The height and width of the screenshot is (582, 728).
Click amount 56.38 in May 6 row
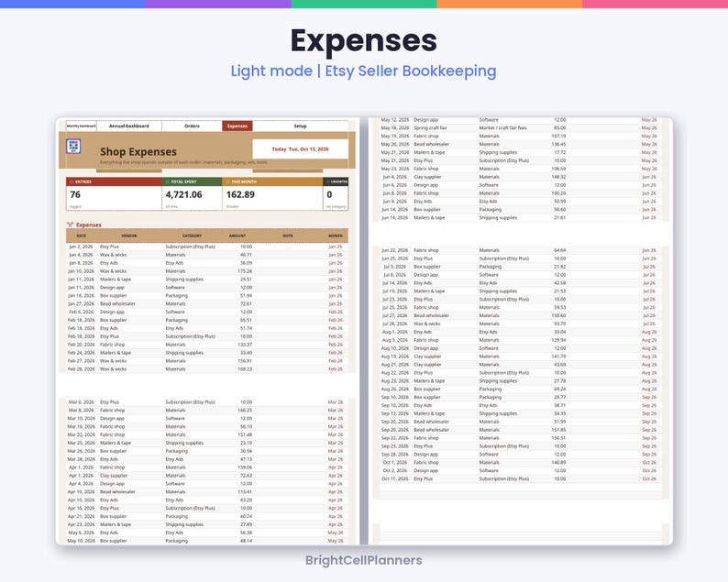[x=246, y=533]
